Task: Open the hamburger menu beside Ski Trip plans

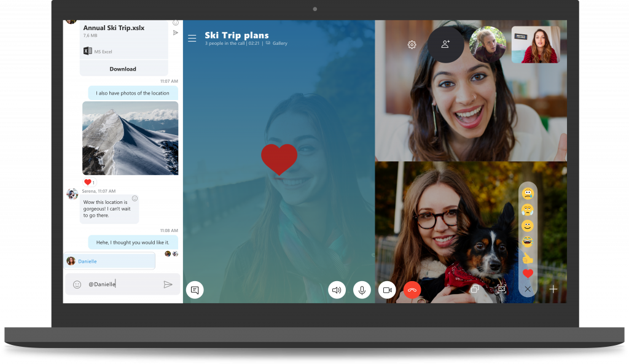Action: (192, 39)
